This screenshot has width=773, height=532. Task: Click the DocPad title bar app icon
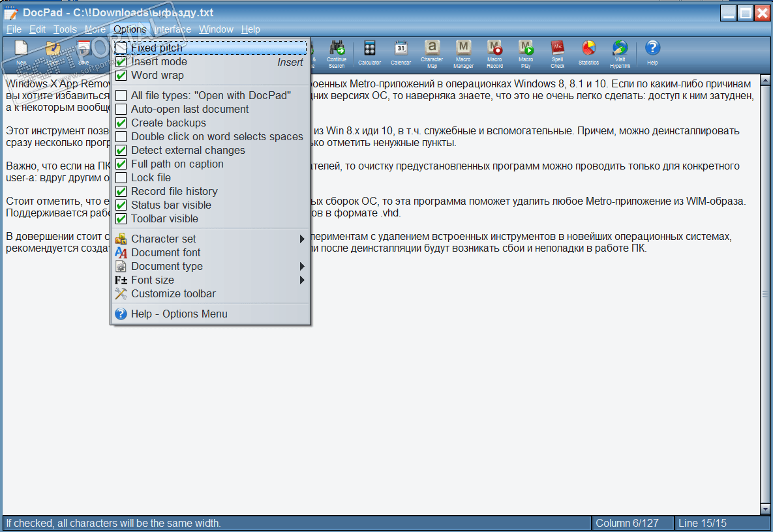pos(11,13)
